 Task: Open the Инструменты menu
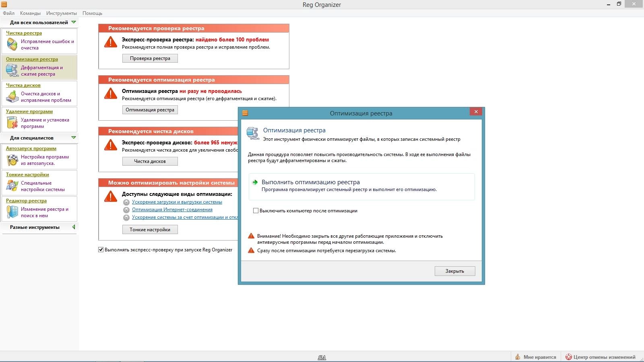[x=61, y=13]
